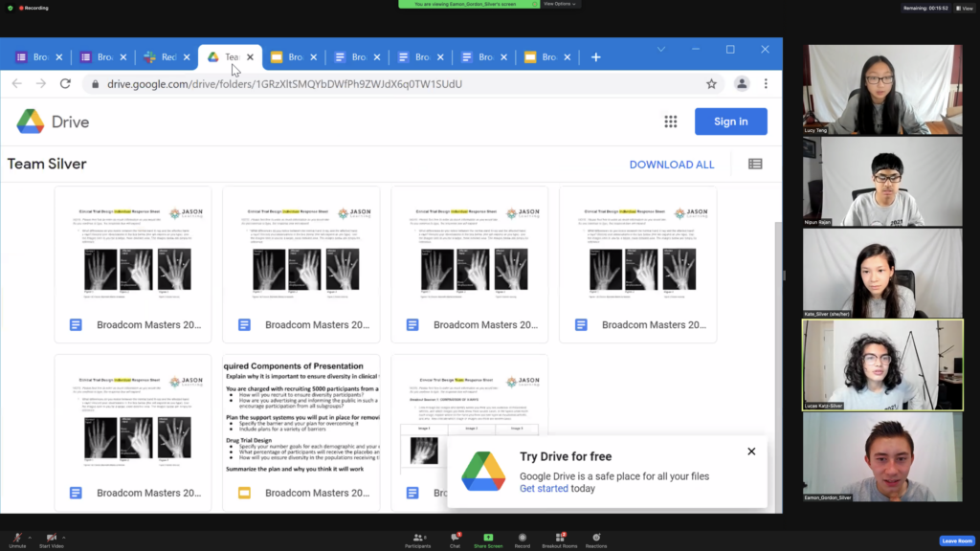Reload the Google Drive page

coord(66,84)
